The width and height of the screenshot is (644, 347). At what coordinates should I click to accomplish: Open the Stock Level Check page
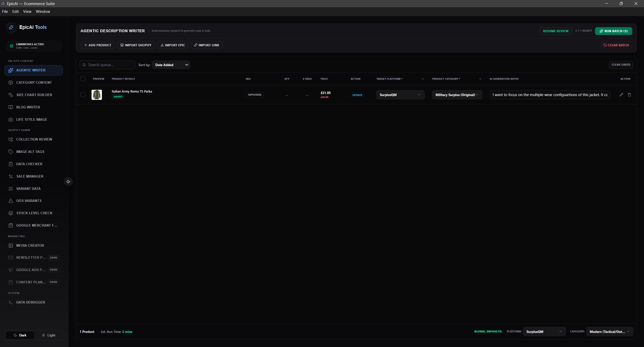pos(33,213)
